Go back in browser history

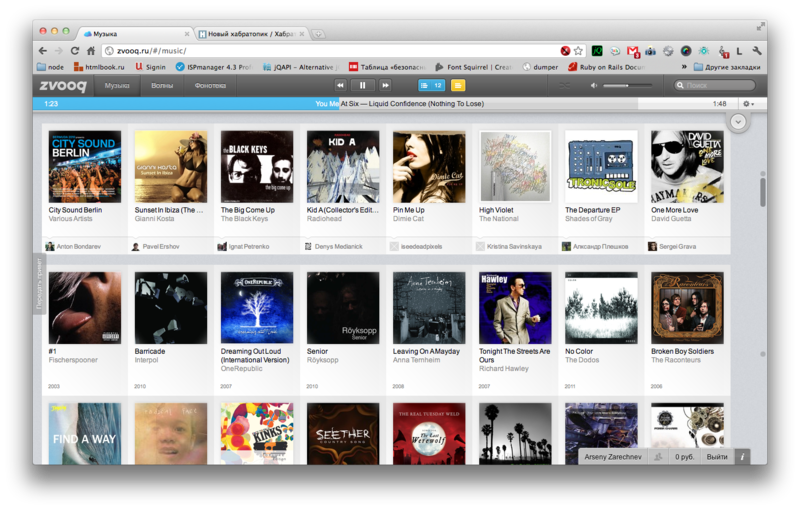tap(43, 50)
